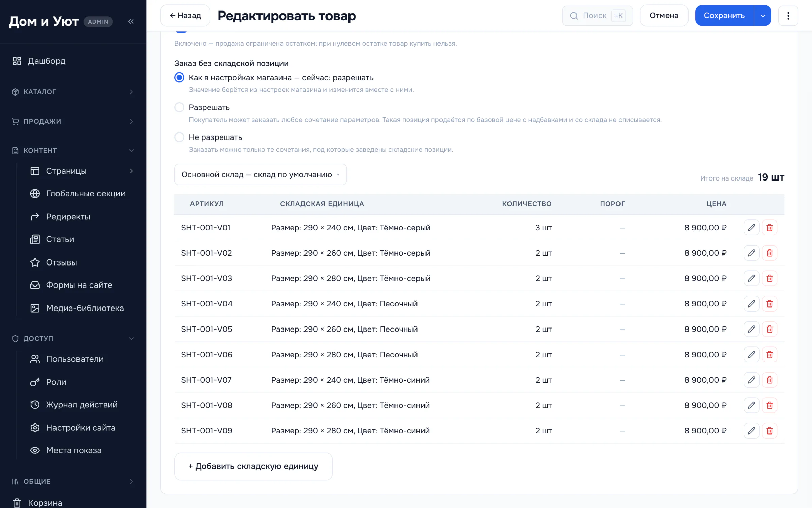Sort by the КОЛИЧЕСТВО column header
The width and height of the screenshot is (812, 508).
(x=527, y=204)
